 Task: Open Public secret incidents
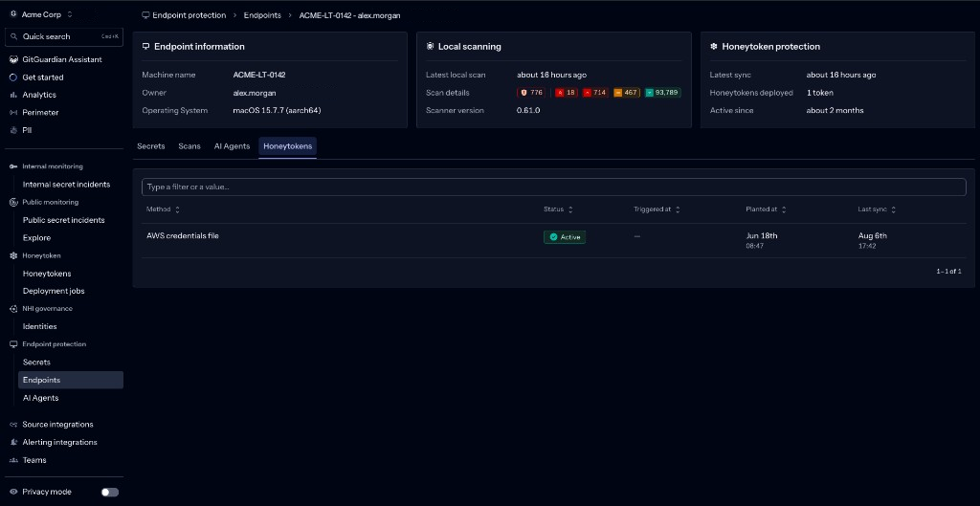click(64, 220)
